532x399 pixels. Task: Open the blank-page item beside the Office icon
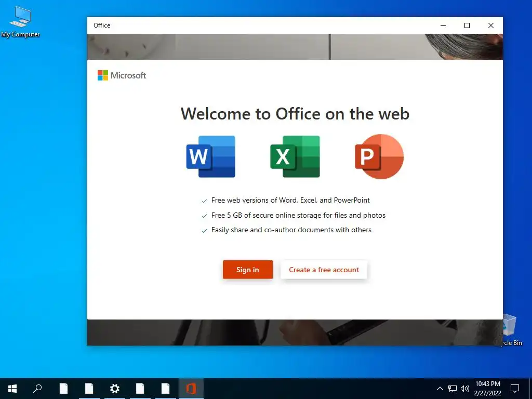166,389
